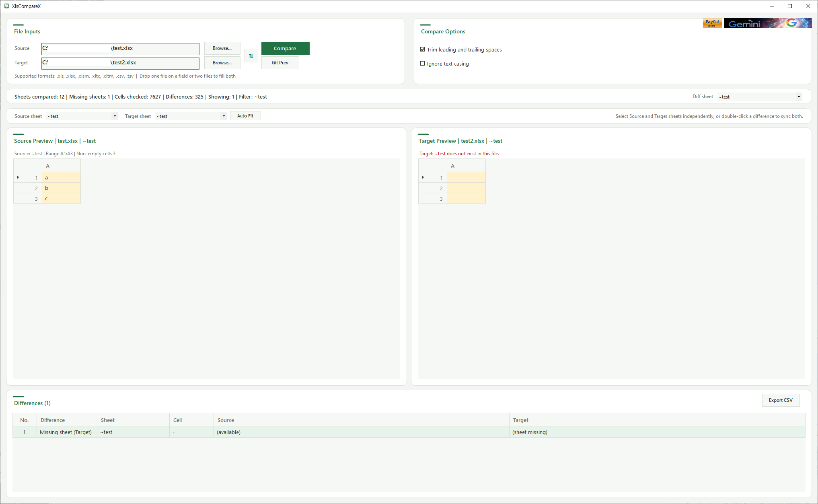
Task: Click the Git Prev button
Action: (280, 62)
